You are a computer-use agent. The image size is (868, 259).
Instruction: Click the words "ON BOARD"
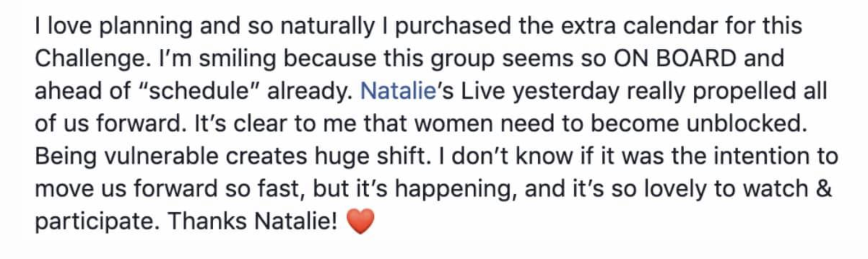[x=675, y=58]
